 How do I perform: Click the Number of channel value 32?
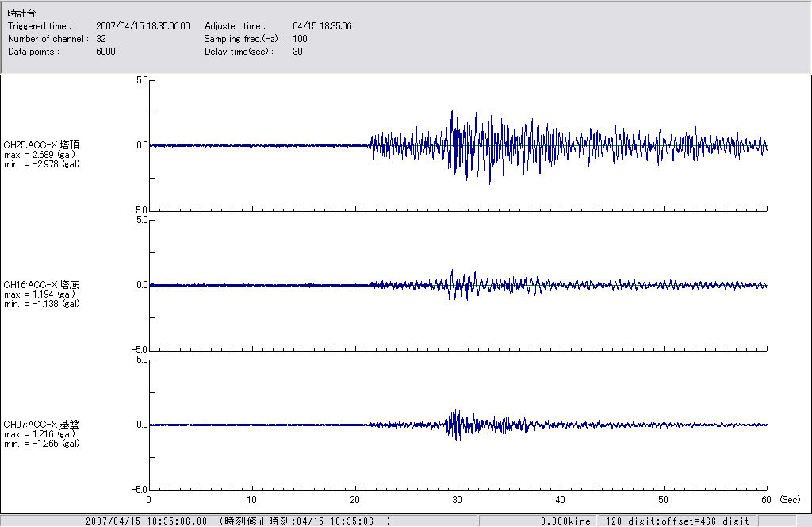tap(101, 39)
